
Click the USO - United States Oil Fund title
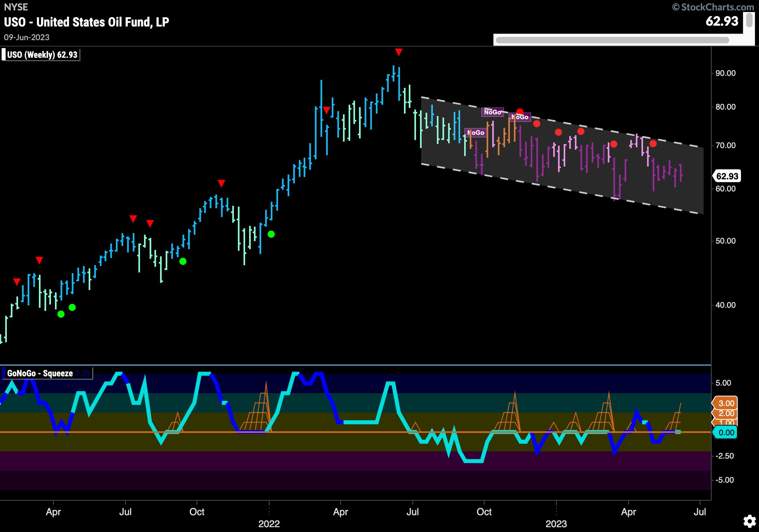coord(87,22)
